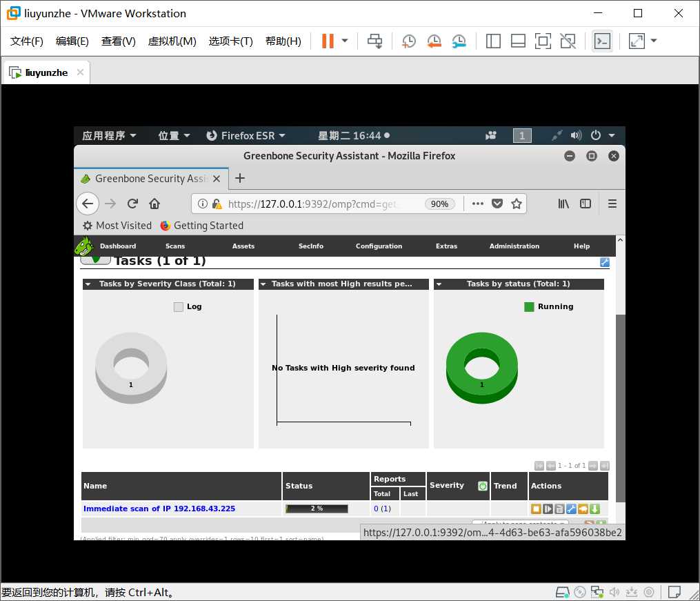The image size is (700, 601).
Task: Click the resume task icon
Action: pyautogui.click(x=548, y=509)
